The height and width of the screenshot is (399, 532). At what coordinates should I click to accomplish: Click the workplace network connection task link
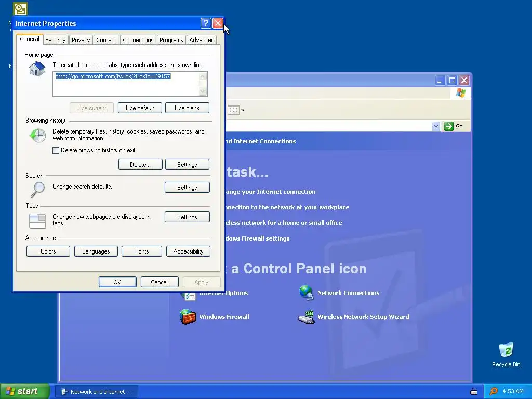coord(287,207)
